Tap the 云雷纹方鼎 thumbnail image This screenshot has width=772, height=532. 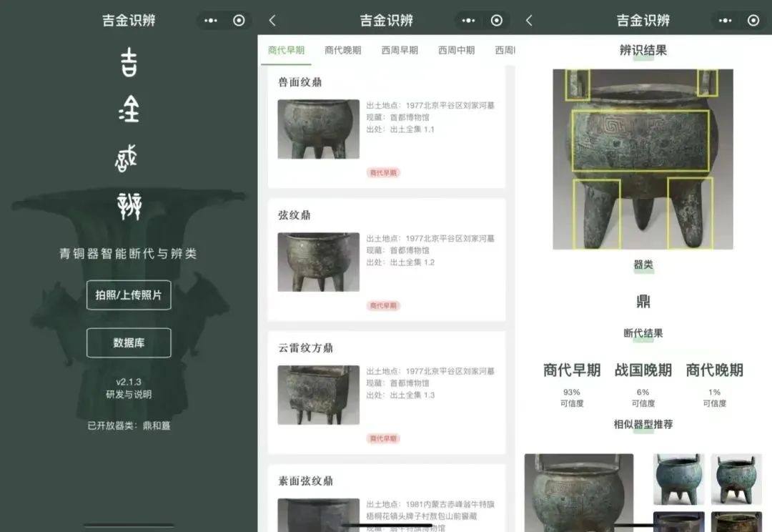(x=318, y=395)
